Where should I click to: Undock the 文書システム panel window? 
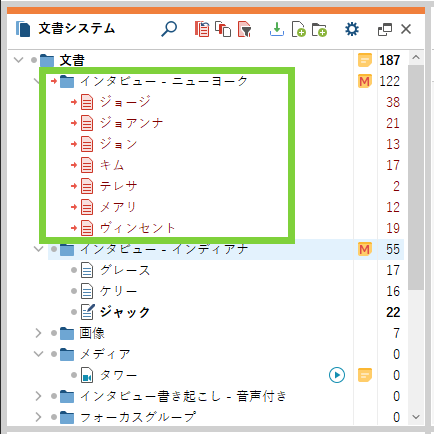[x=385, y=29]
